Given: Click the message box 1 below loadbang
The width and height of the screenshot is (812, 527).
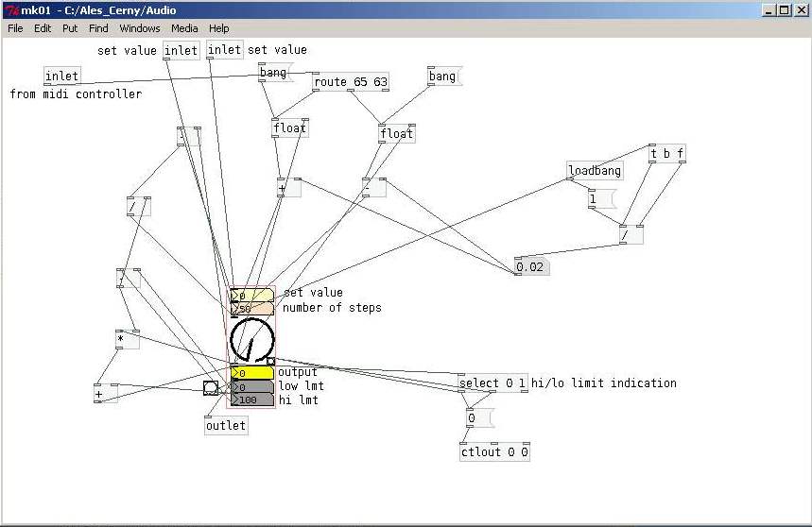Looking at the screenshot, I should pos(600,199).
